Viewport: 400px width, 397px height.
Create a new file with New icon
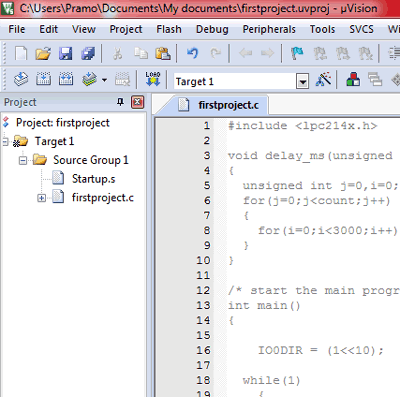coord(21,53)
